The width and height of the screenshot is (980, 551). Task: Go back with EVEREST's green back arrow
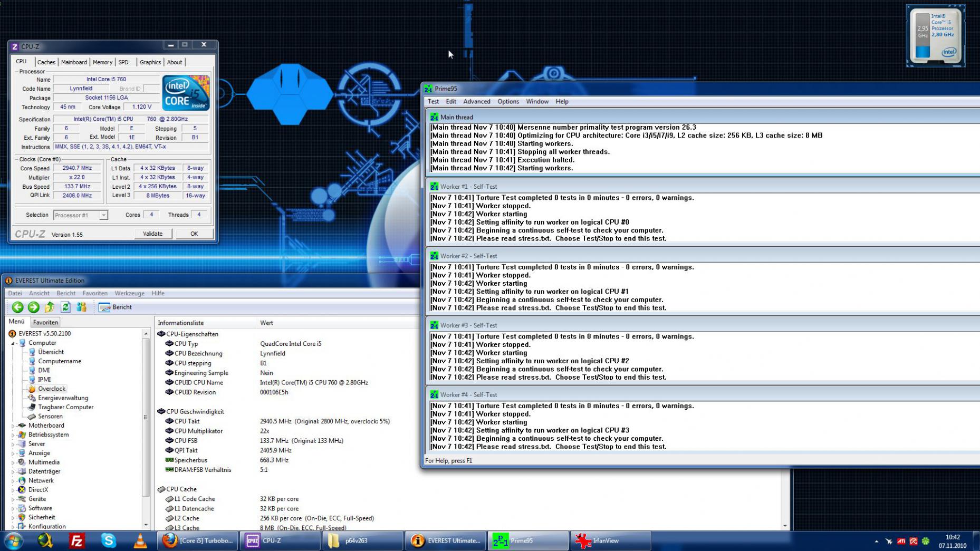tap(17, 307)
